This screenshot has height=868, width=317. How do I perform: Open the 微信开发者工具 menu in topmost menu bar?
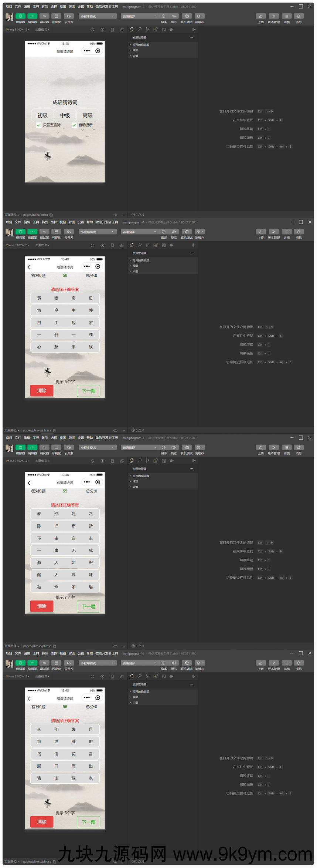tap(107, 7)
